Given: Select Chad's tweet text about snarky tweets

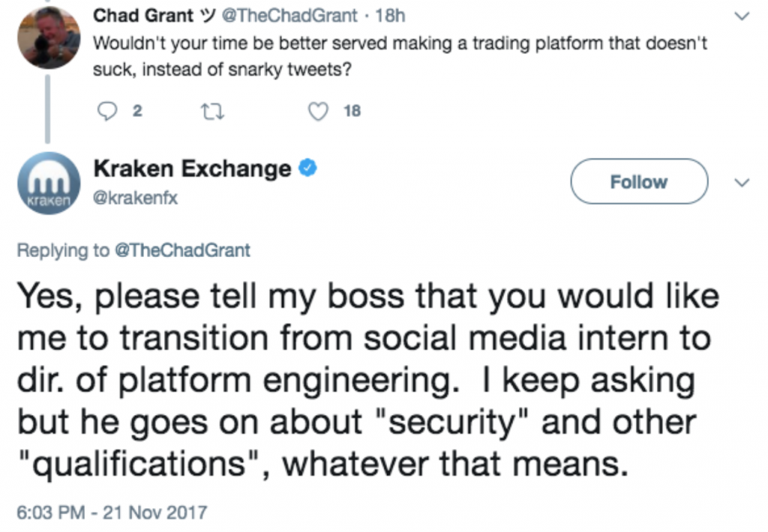Looking at the screenshot, I should click(x=400, y=56).
